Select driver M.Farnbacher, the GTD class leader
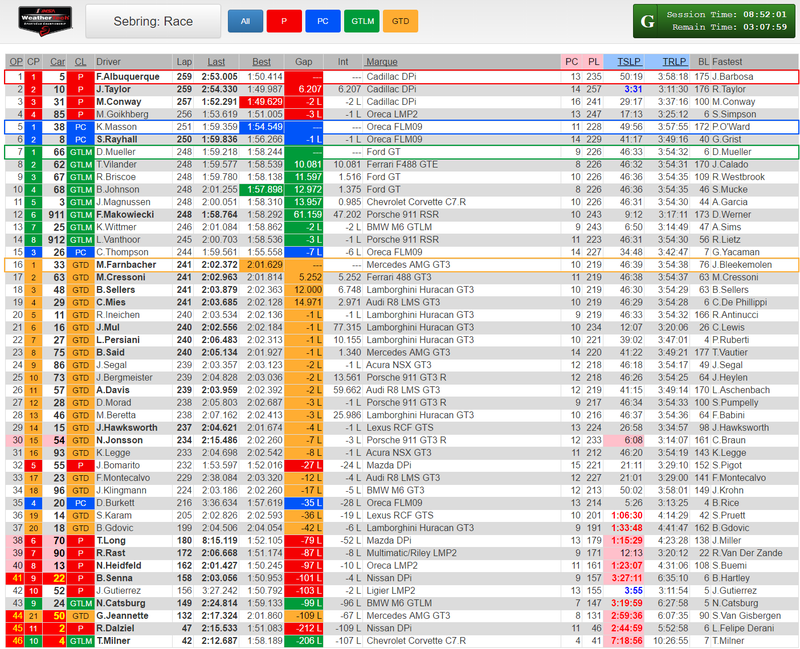The height and width of the screenshot is (649, 800). click(126, 265)
